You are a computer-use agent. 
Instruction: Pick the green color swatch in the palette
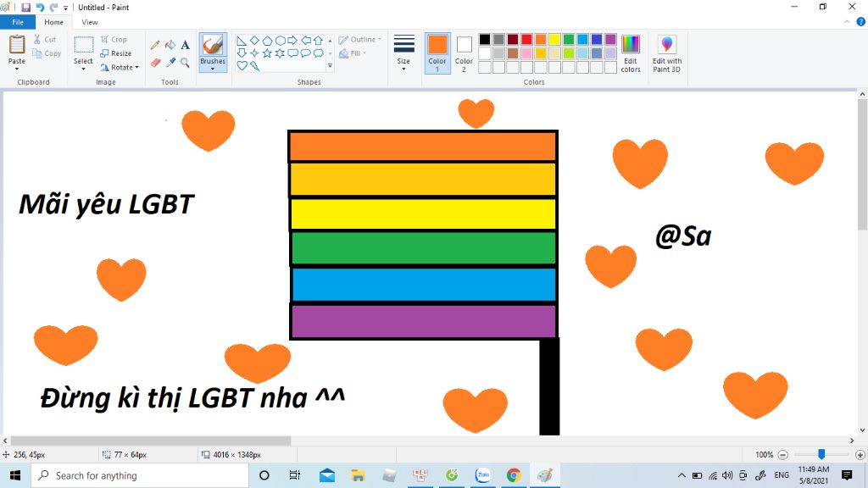point(569,39)
